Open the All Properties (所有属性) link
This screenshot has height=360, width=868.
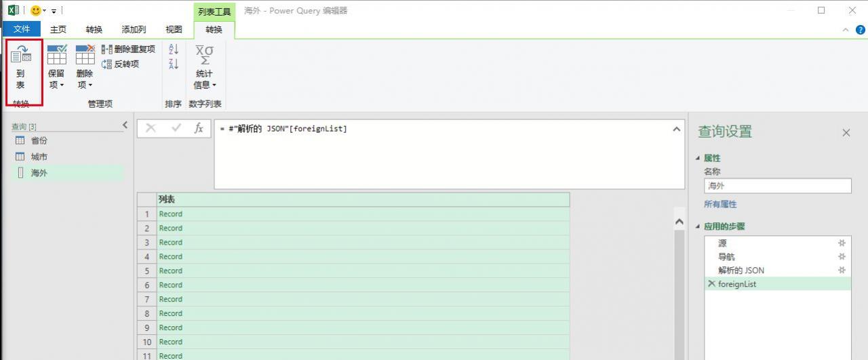point(720,204)
